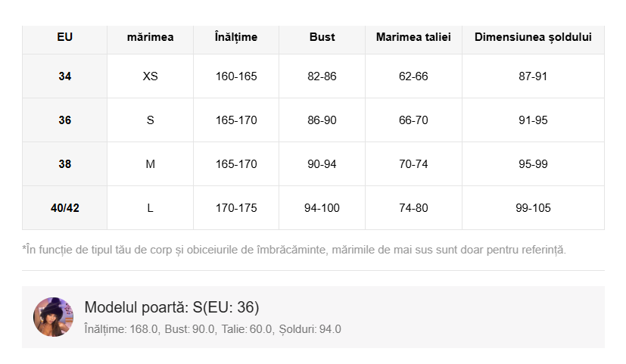Select the EU size 34 row cell
Image resolution: width=626 pixels, height=364 pixels.
coord(65,76)
